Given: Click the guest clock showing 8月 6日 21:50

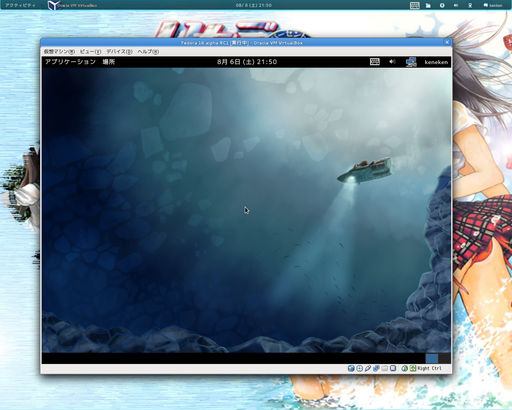Looking at the screenshot, I should pyautogui.click(x=247, y=62).
